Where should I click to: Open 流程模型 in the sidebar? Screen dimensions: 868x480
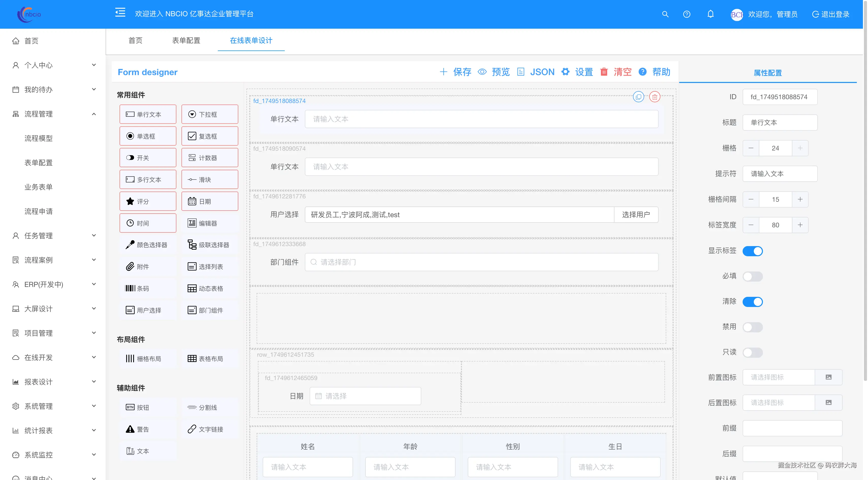coord(38,139)
